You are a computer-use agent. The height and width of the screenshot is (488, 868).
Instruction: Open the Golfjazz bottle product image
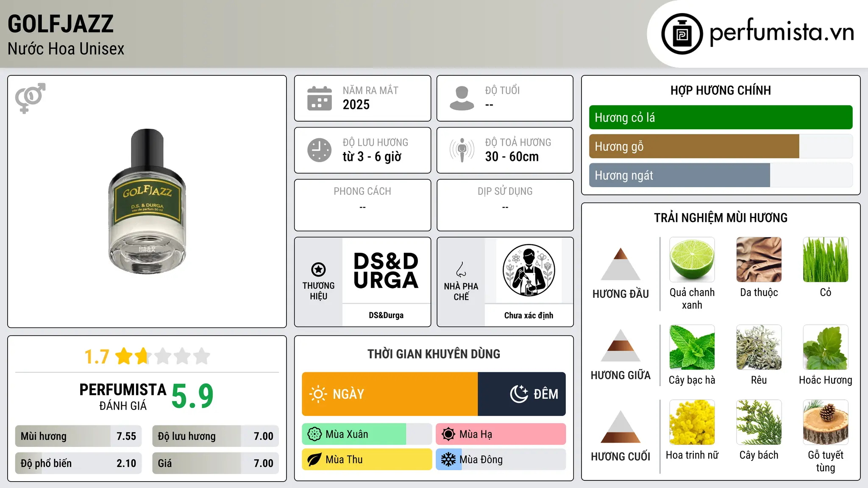(x=147, y=202)
